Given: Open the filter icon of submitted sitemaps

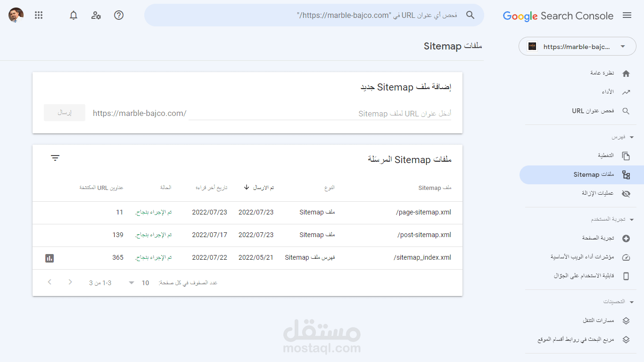Looking at the screenshot, I should pyautogui.click(x=55, y=158).
